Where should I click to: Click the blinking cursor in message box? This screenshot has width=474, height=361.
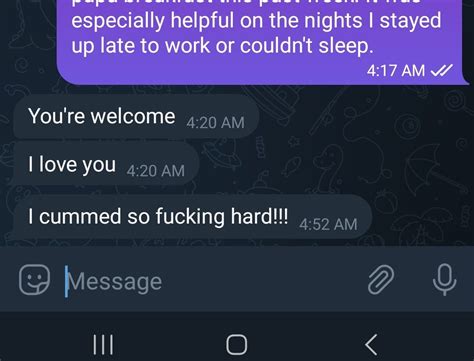[66, 281]
